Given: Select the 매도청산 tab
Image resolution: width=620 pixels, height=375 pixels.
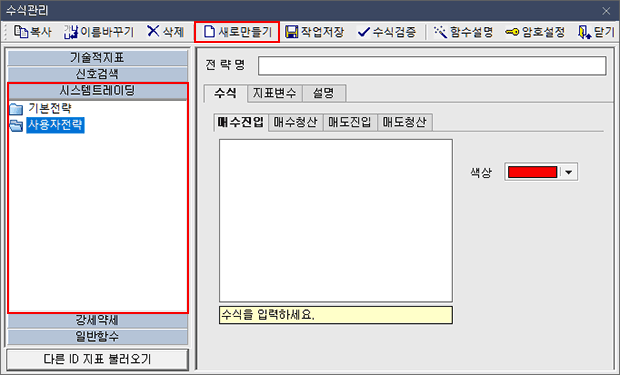Looking at the screenshot, I should (x=405, y=122).
